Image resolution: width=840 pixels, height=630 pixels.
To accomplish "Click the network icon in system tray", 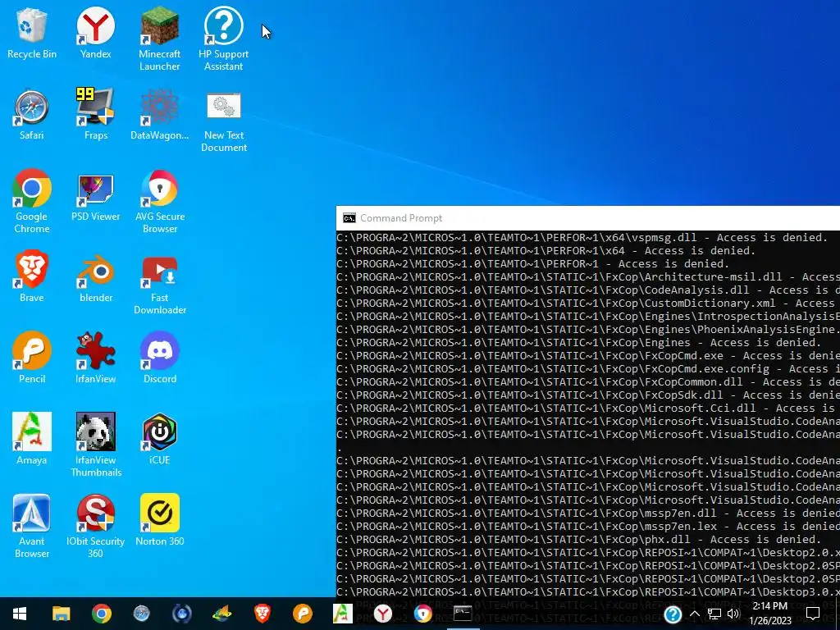I will (x=714, y=614).
